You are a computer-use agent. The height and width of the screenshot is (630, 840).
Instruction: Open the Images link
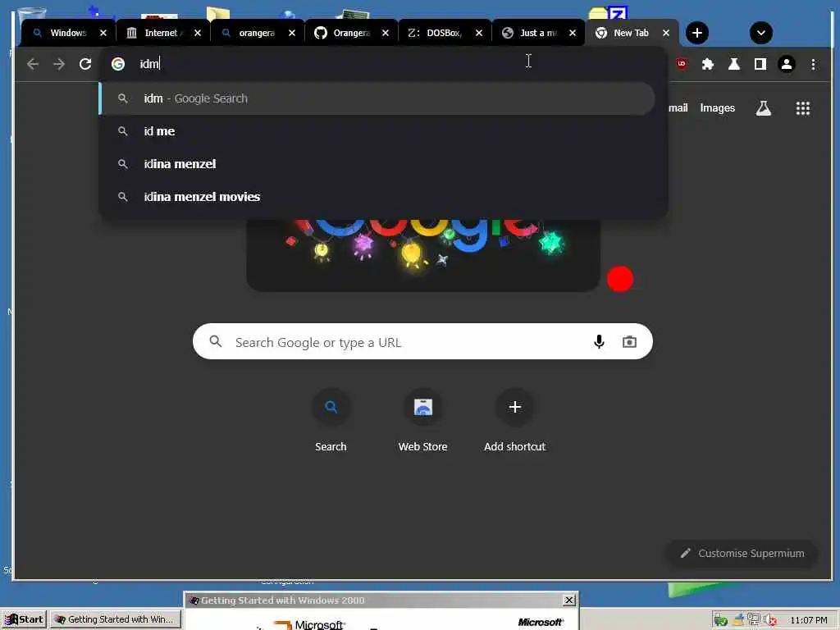pos(717,108)
